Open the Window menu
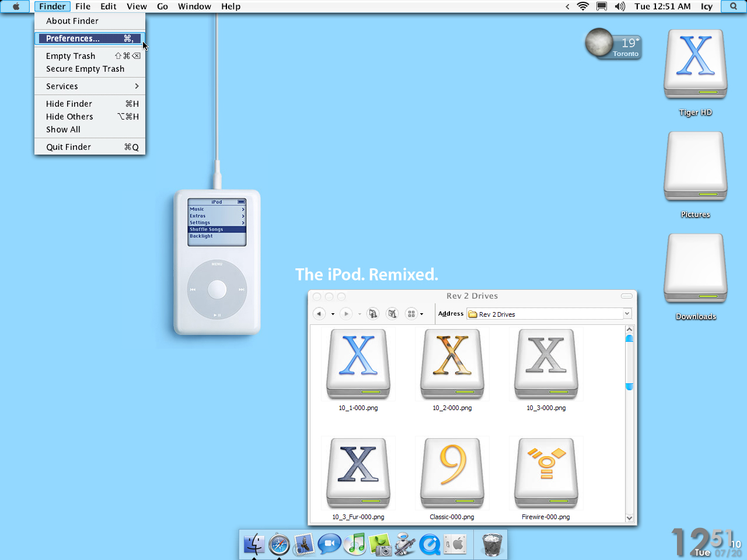Screen dimensions: 747x560 (x=194, y=6)
